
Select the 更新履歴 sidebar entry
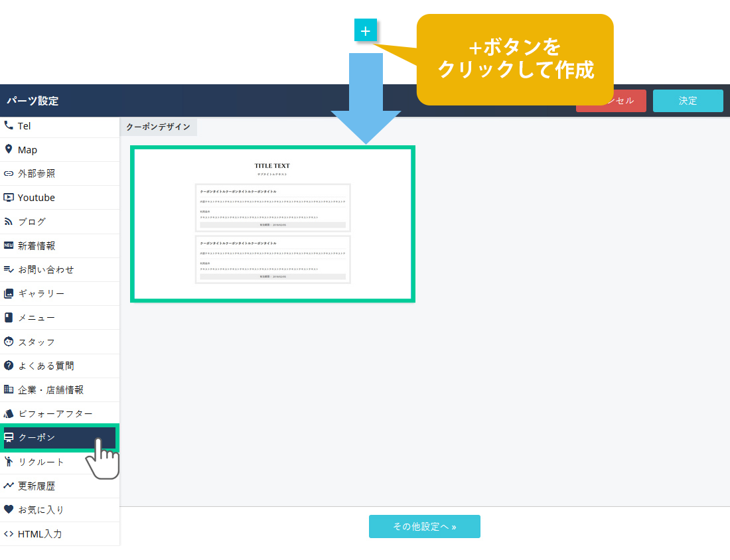[36, 486]
